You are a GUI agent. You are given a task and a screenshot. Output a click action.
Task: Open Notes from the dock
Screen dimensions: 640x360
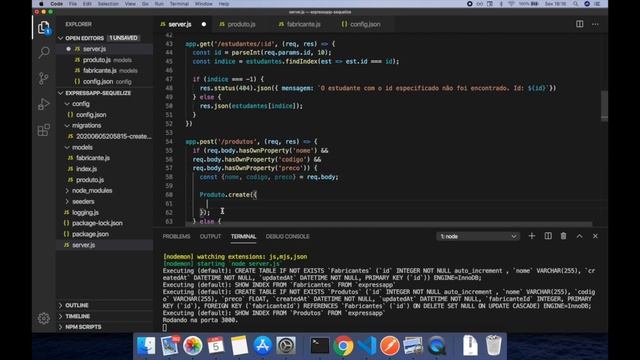(239, 345)
